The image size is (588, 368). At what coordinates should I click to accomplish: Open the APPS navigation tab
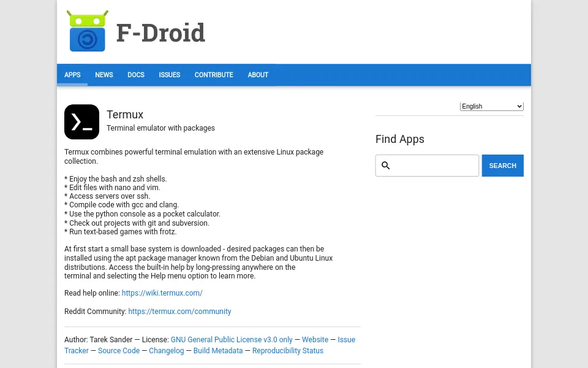(72, 75)
